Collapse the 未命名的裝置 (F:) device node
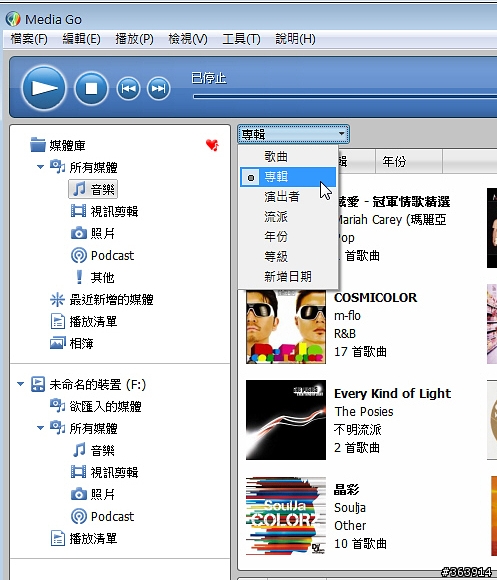 click(x=20, y=384)
